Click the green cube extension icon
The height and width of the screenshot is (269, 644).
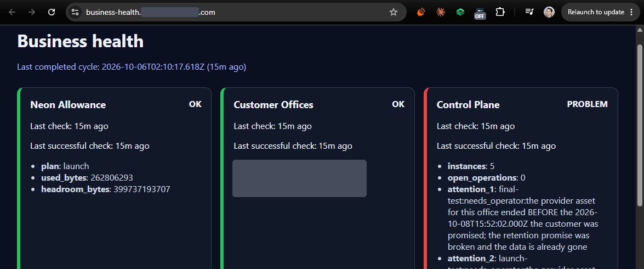[460, 12]
